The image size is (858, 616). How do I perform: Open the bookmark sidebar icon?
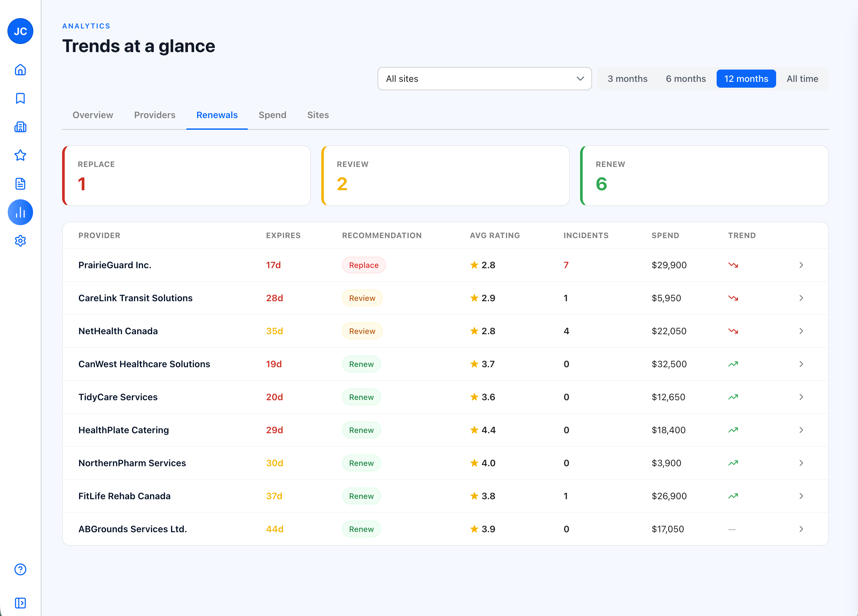[20, 98]
